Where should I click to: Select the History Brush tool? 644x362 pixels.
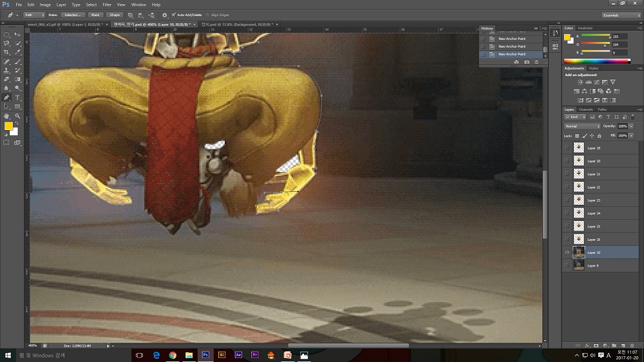[x=17, y=71]
